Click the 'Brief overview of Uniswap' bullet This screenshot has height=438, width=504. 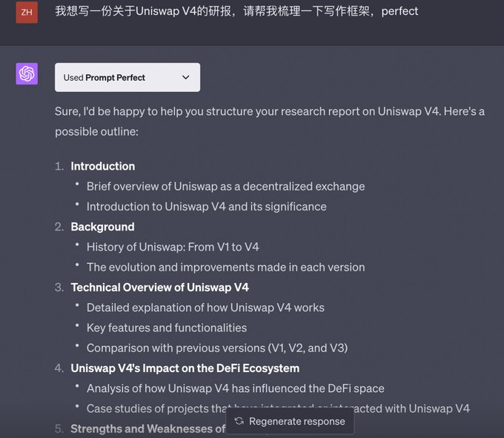[x=225, y=186]
